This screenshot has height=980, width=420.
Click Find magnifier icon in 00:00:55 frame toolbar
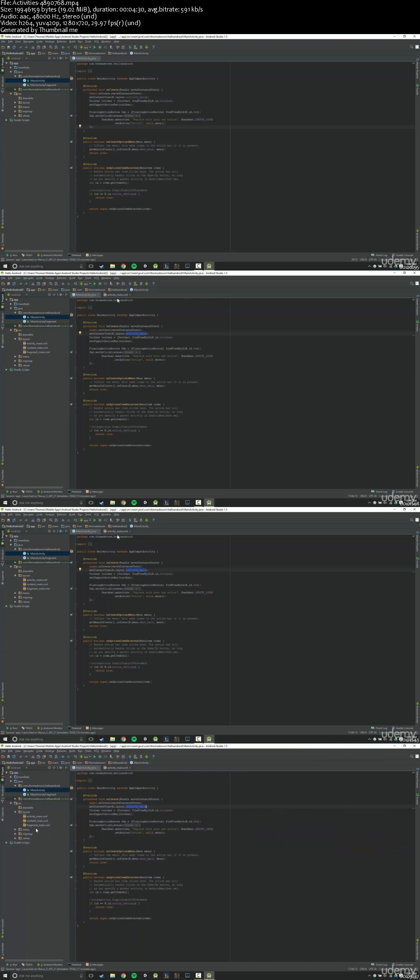(x=51, y=47)
